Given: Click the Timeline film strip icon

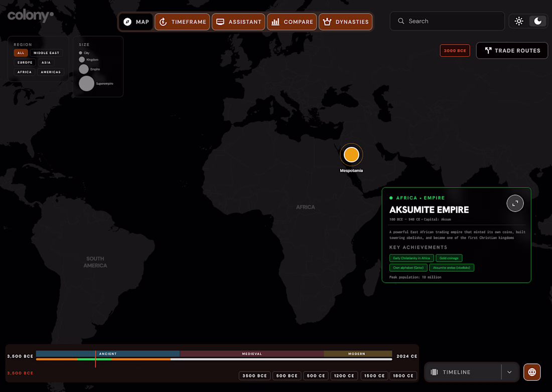Looking at the screenshot, I should (x=435, y=372).
